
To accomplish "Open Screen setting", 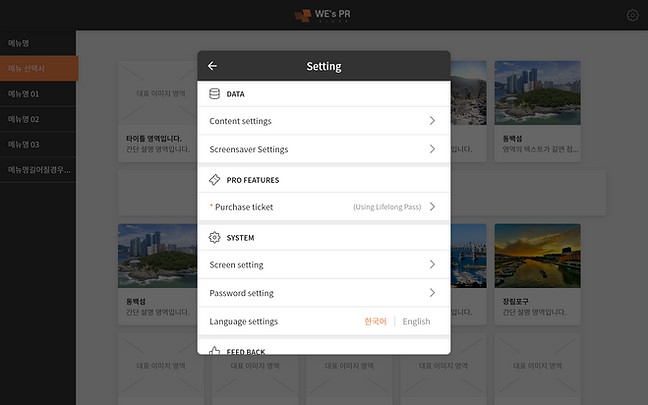I will coord(324,264).
